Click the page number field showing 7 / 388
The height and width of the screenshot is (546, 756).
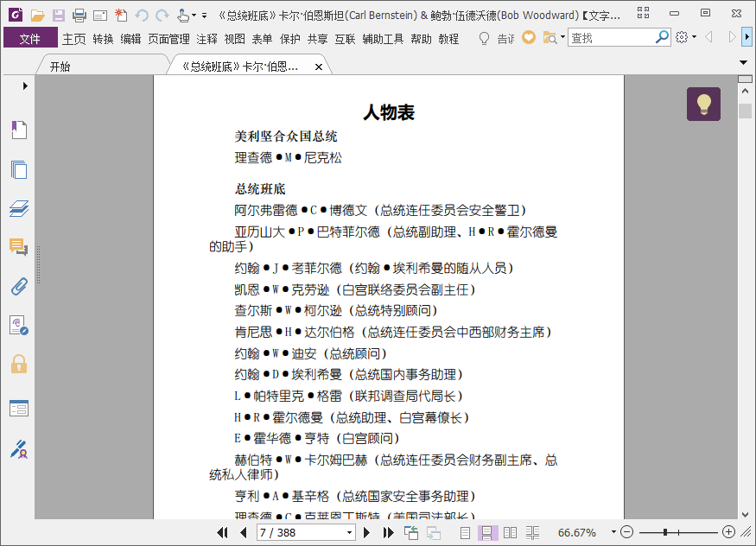[302, 533]
